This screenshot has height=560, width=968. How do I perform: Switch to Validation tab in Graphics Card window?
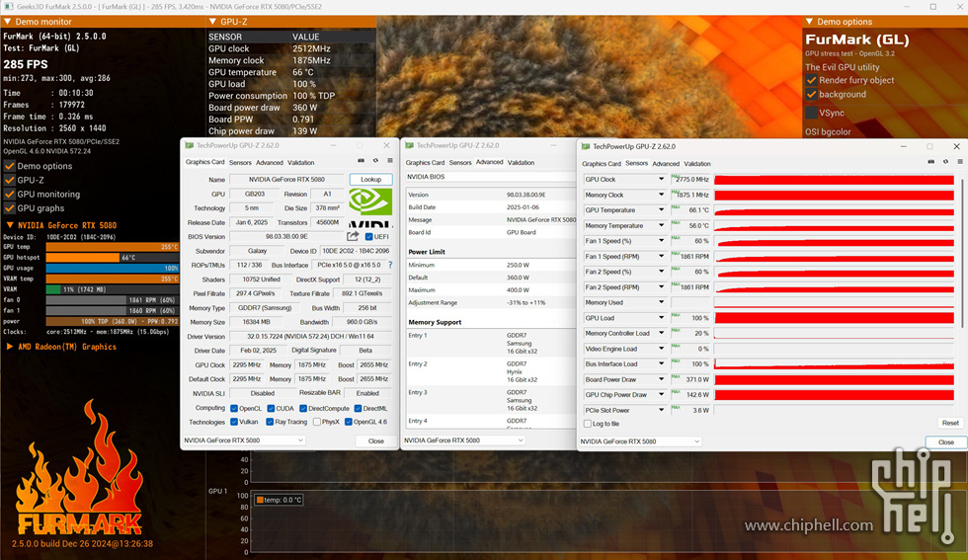tap(300, 162)
